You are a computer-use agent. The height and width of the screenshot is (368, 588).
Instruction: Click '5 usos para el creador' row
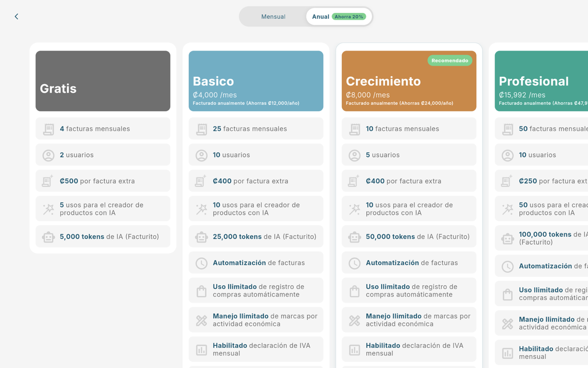(x=103, y=209)
